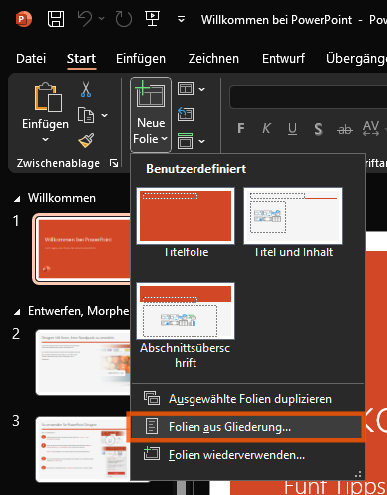Select the Entwerfen, Morphen section header text

(x=79, y=311)
